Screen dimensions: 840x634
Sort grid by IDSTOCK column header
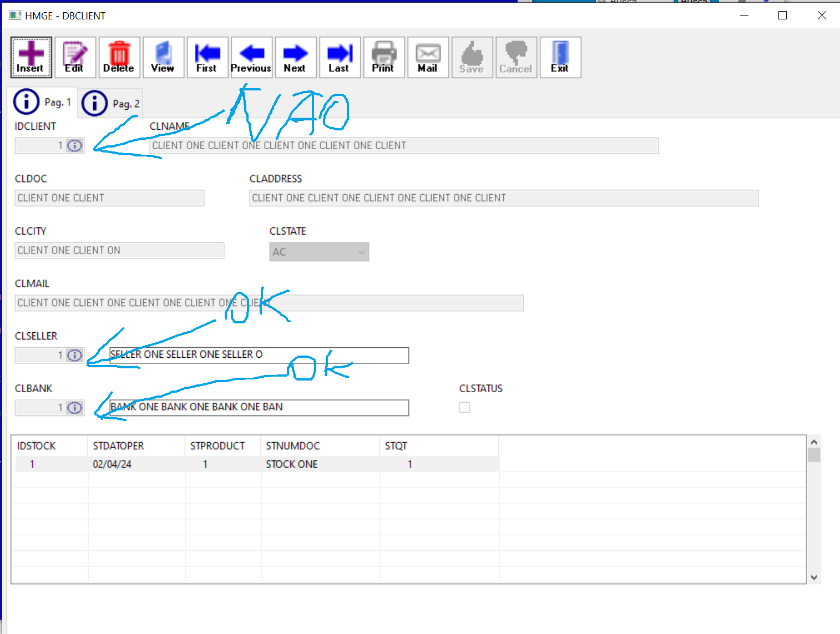(x=49, y=446)
